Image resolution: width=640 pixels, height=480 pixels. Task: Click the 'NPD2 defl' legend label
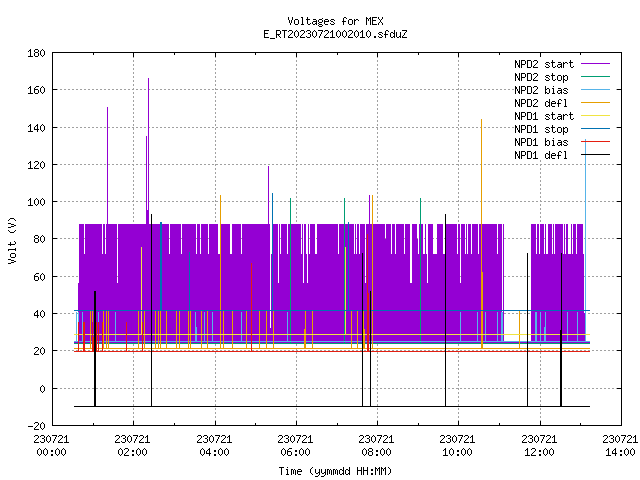[x=541, y=103]
